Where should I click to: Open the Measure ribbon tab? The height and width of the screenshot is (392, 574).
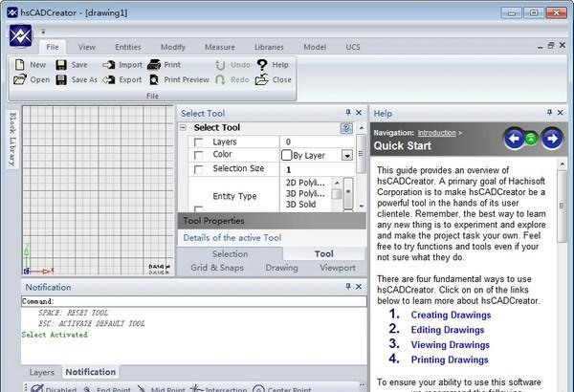pyautogui.click(x=220, y=47)
